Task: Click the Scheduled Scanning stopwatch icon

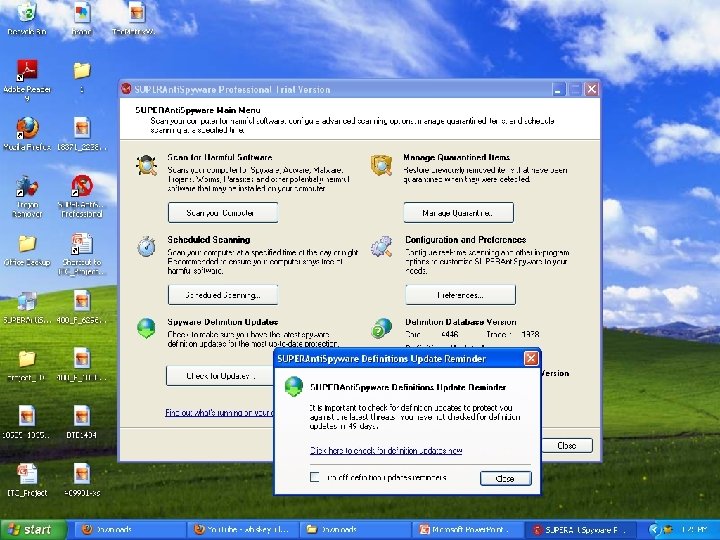Action: pos(146,247)
